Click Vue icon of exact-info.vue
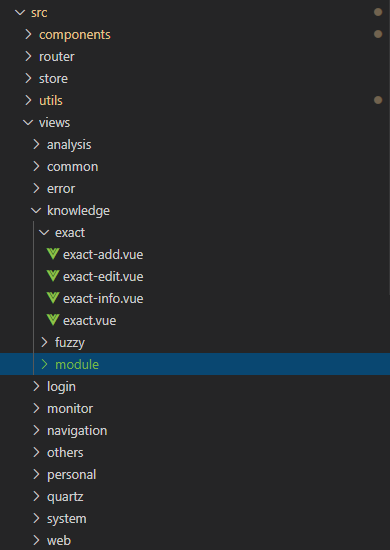 [53, 298]
